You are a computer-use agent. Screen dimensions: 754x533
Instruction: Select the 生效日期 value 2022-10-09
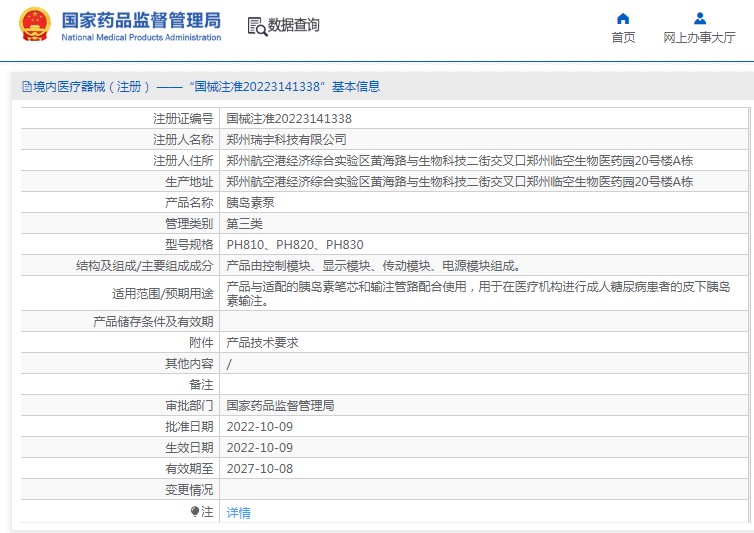260,448
